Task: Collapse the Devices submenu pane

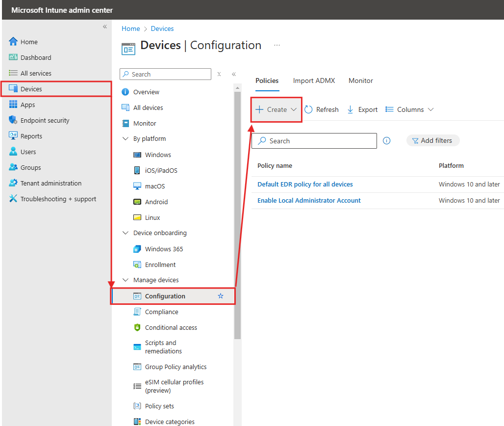Action: tap(234, 74)
